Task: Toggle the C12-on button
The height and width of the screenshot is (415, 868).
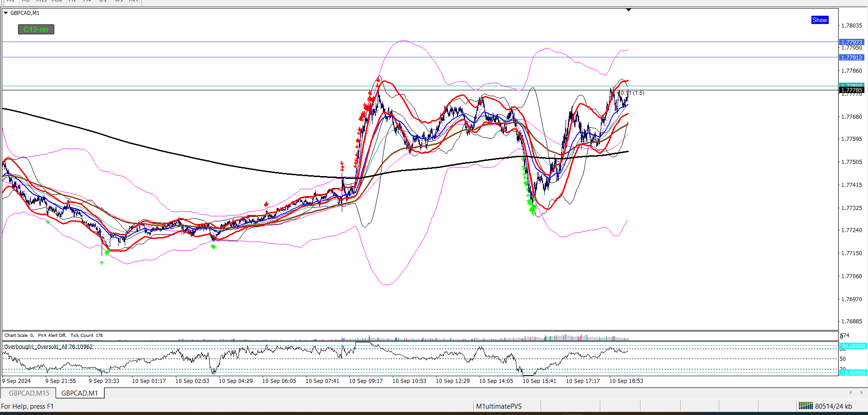Action: 36,29
